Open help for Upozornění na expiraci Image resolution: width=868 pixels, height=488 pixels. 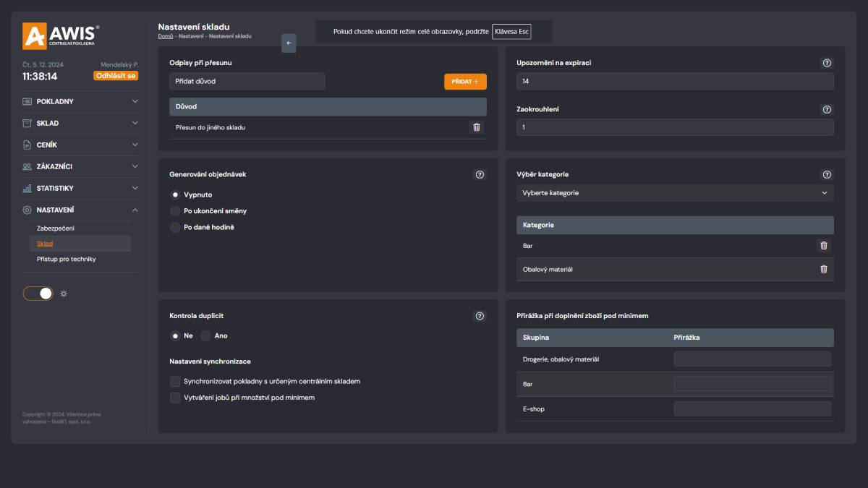click(x=827, y=63)
